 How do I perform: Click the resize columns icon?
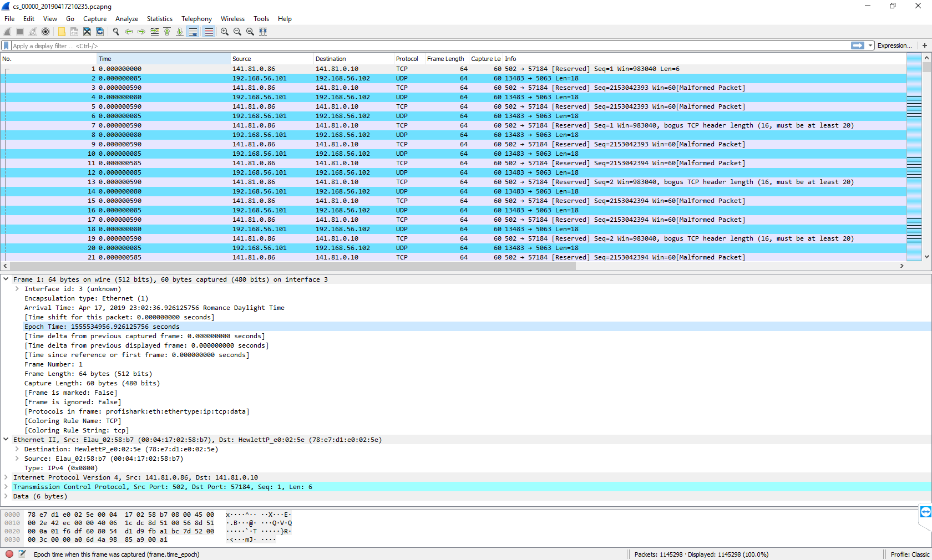coord(263,32)
